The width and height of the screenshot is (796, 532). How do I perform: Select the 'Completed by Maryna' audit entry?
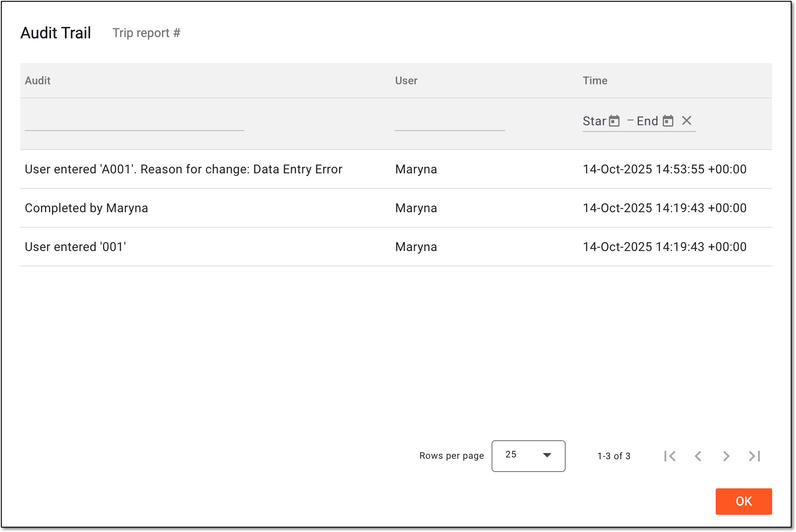pos(396,208)
